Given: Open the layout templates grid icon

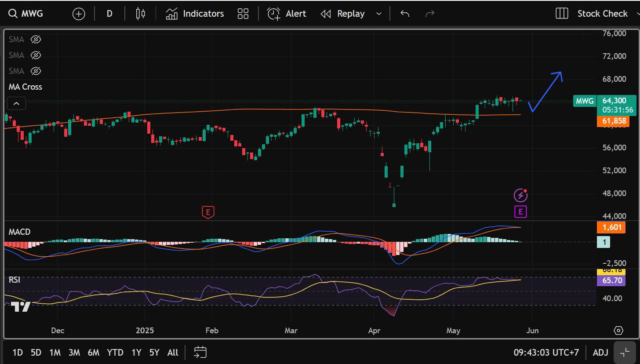Looking at the screenshot, I should [x=243, y=14].
